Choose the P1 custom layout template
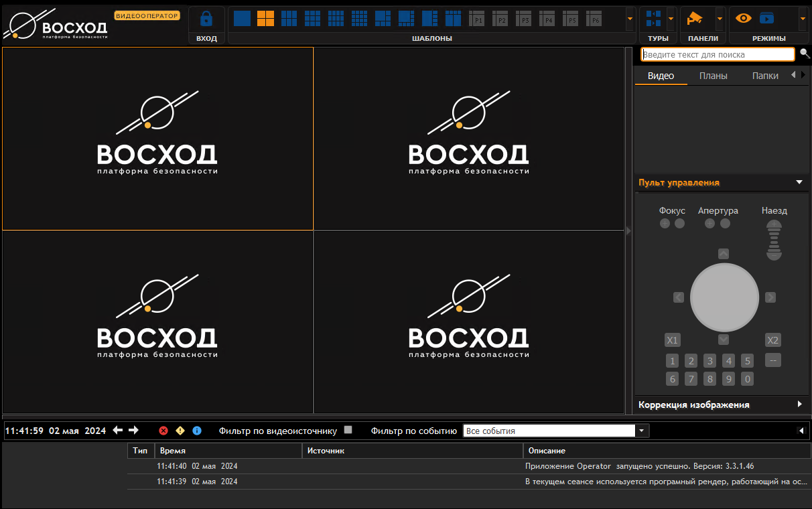Viewport: 812px width, 509px height. pos(477,19)
